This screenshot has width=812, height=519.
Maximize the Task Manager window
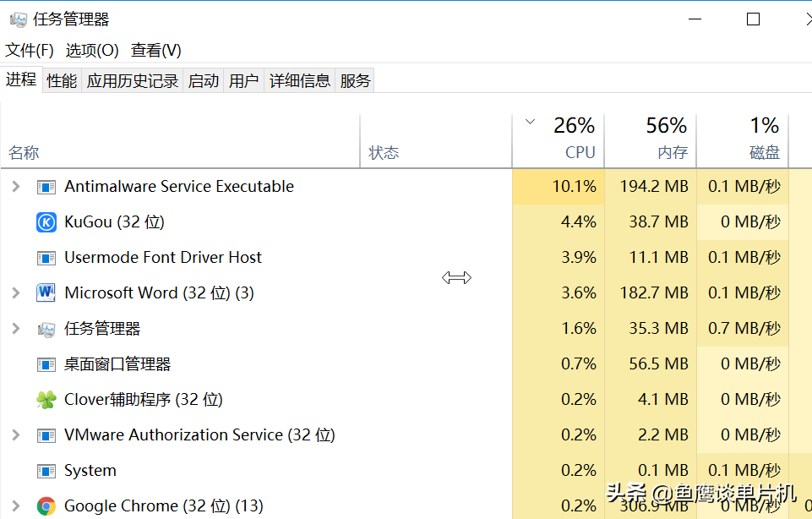coord(753,19)
